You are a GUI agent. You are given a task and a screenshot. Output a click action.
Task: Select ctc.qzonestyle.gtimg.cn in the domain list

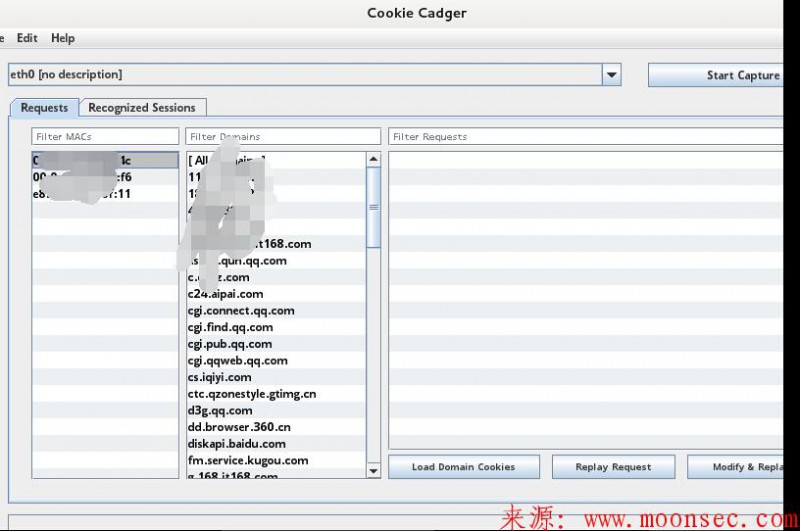(276, 394)
